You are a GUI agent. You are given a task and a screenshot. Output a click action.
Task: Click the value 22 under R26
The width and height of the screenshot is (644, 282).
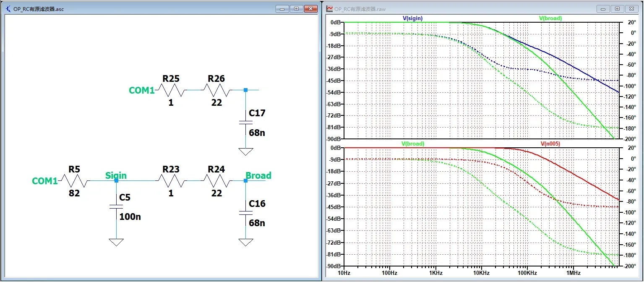pos(216,102)
